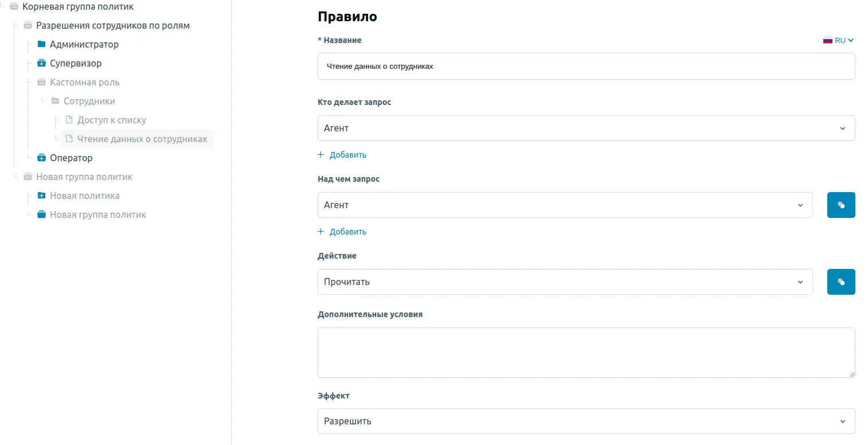Select the Корневая группа политик node
Viewport: 868px width, 445px height.
[x=77, y=6]
